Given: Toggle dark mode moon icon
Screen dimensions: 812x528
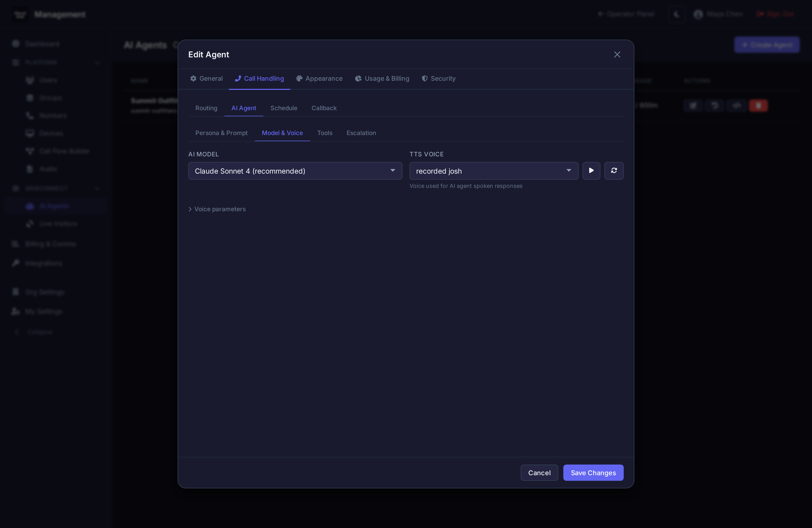Looking at the screenshot, I should coord(676,14).
